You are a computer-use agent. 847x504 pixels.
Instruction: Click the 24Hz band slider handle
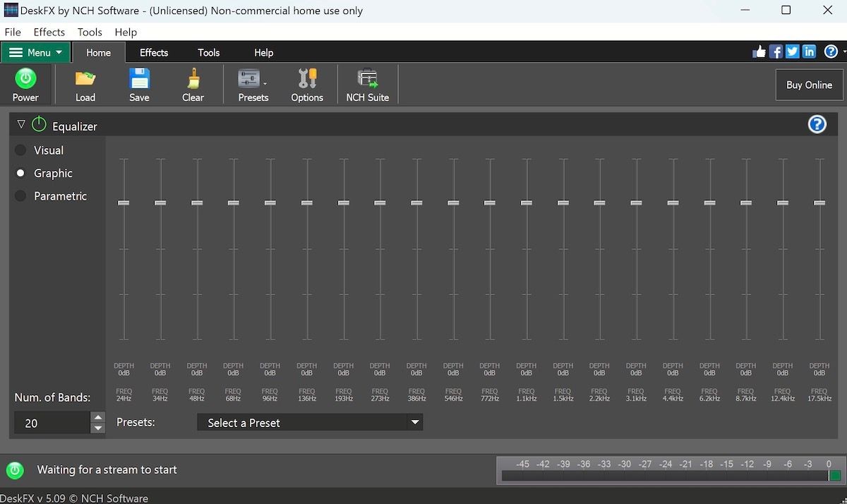point(124,203)
